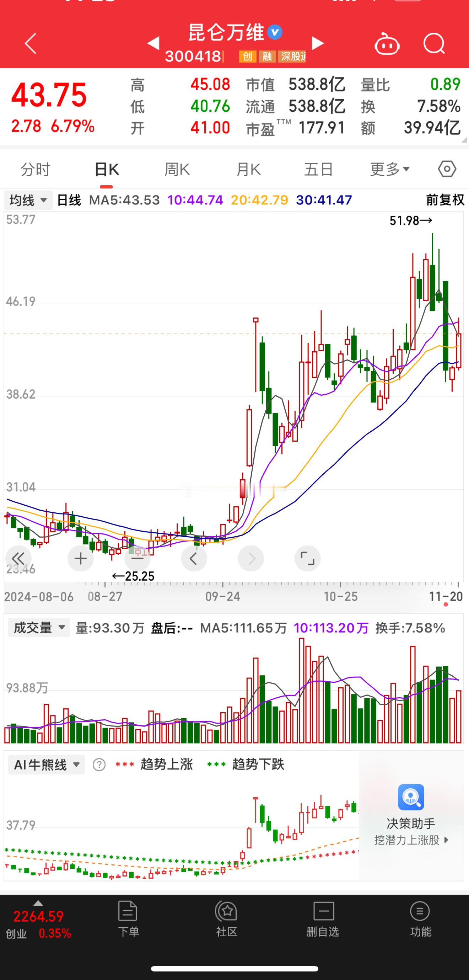This screenshot has width=469, height=980.
Task: Tap date label 11-20 on axis
Action: point(446,596)
